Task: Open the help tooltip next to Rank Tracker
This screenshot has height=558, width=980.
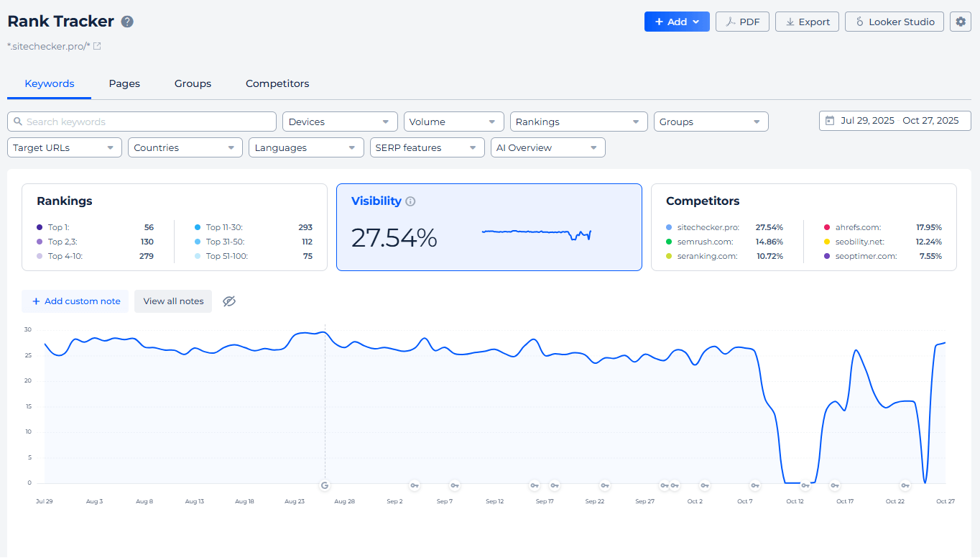Action: [127, 22]
